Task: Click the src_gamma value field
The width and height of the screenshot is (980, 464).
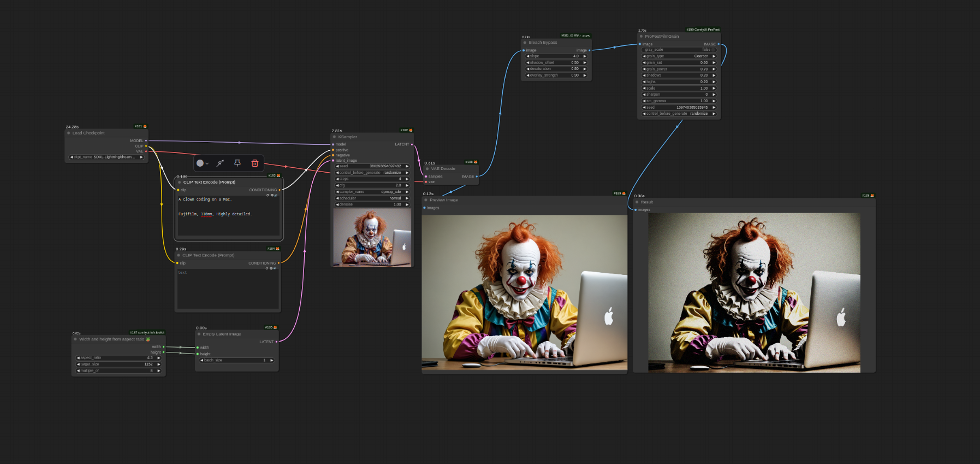Action: pos(679,101)
